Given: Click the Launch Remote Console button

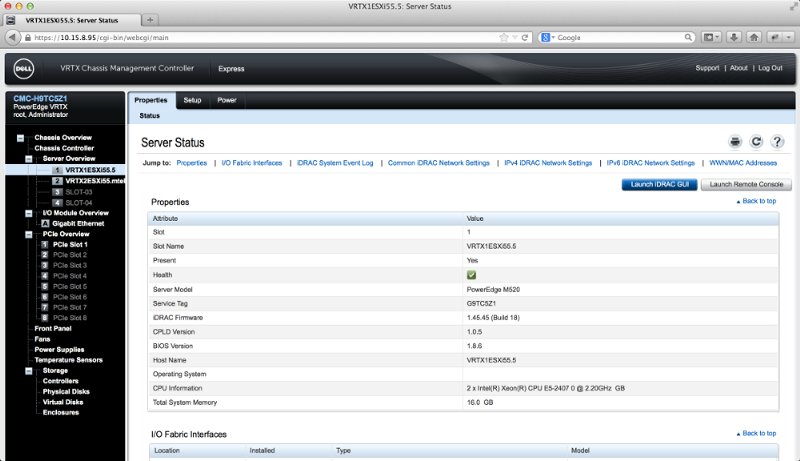Looking at the screenshot, I should click(x=746, y=184).
